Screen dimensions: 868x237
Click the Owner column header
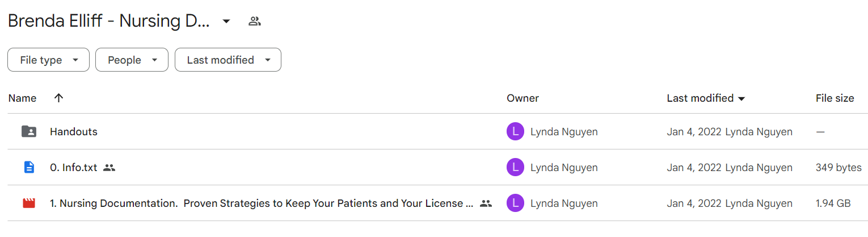523,98
